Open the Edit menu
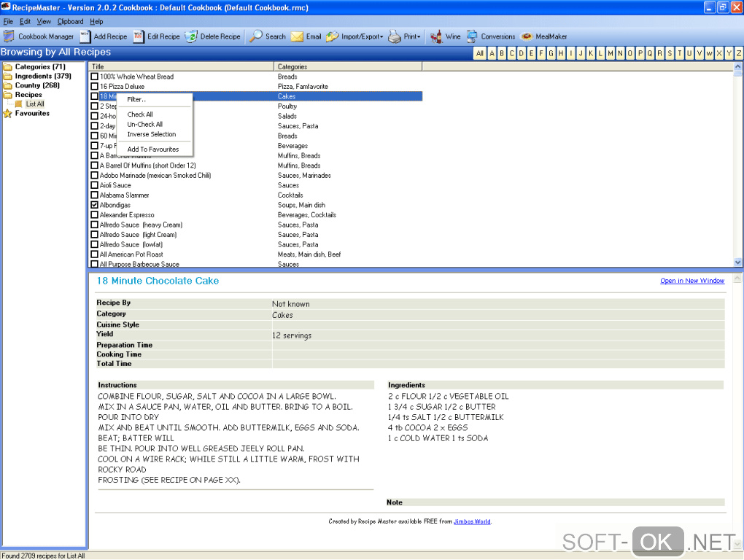The height and width of the screenshot is (560, 744). coord(25,21)
